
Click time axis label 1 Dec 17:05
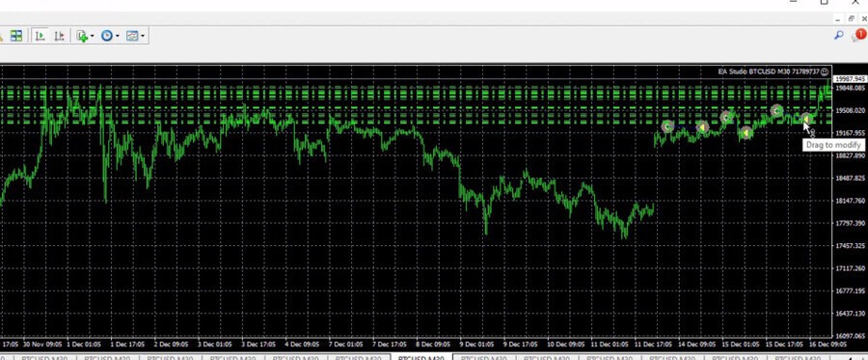(x=128, y=344)
